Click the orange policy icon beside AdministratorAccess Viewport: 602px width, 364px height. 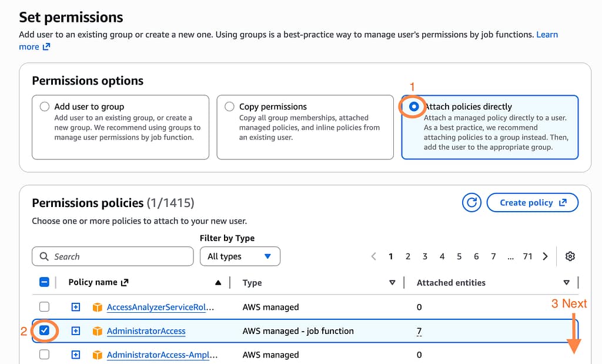(x=98, y=331)
